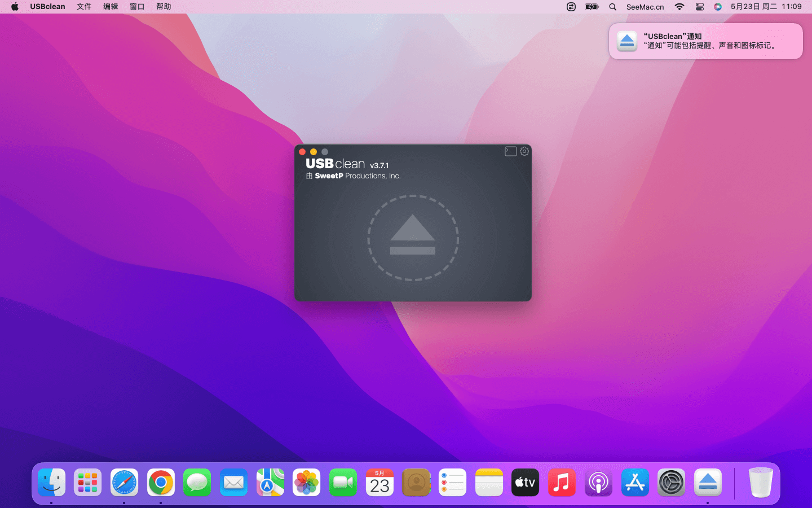The height and width of the screenshot is (508, 812).
Task: Open Calendar showing 23 in the Dock
Action: (379, 483)
